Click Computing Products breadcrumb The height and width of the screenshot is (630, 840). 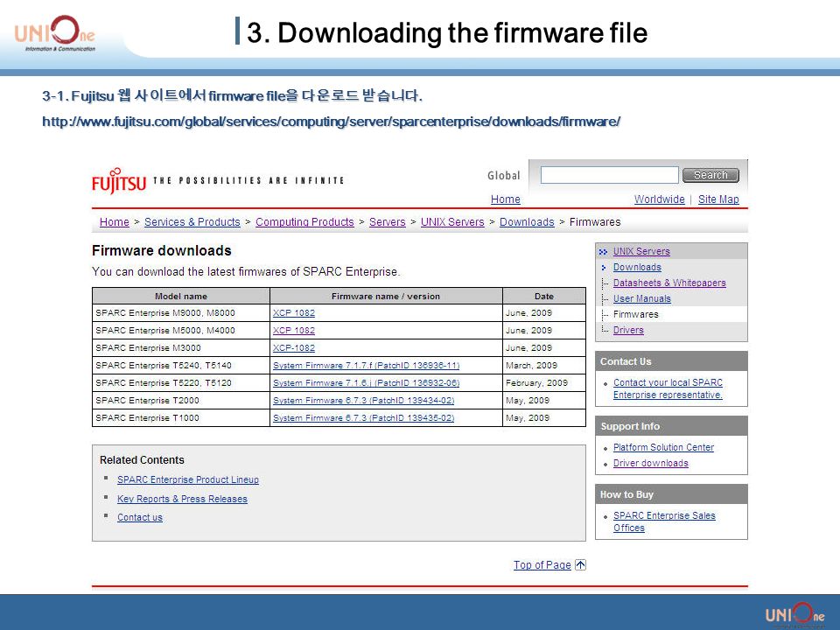304,221
